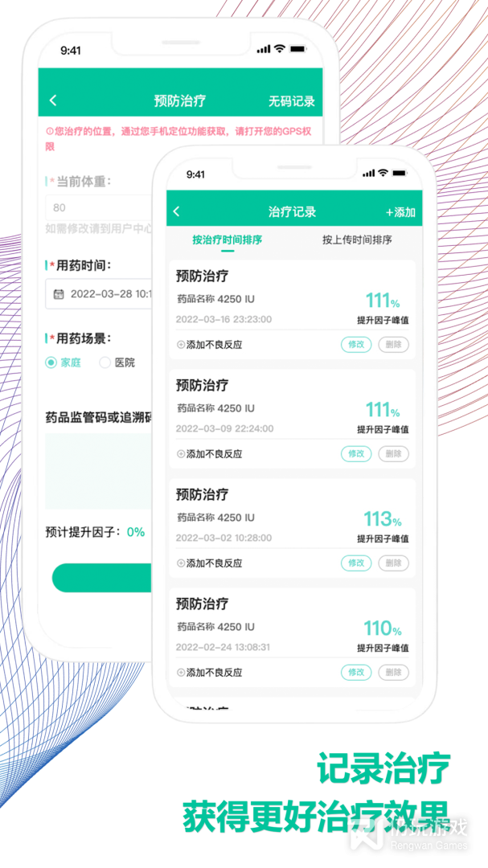Tap +添加 to add a record
488x868 pixels.
pyautogui.click(x=400, y=212)
